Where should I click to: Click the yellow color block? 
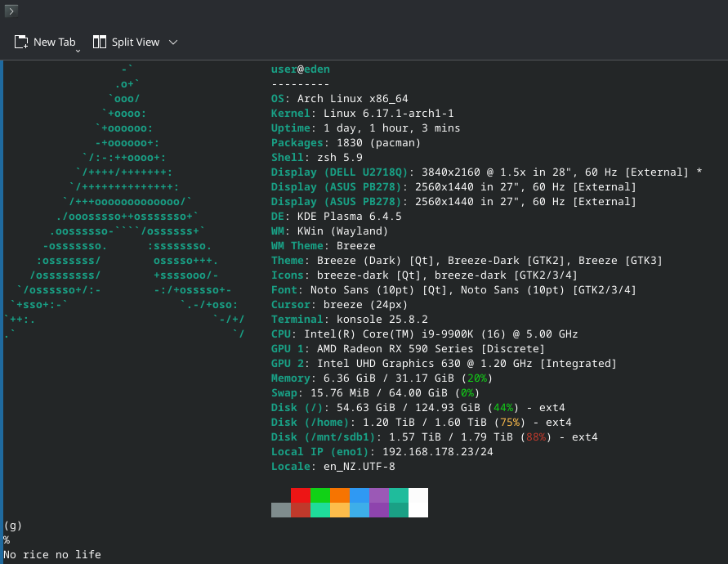click(x=339, y=510)
